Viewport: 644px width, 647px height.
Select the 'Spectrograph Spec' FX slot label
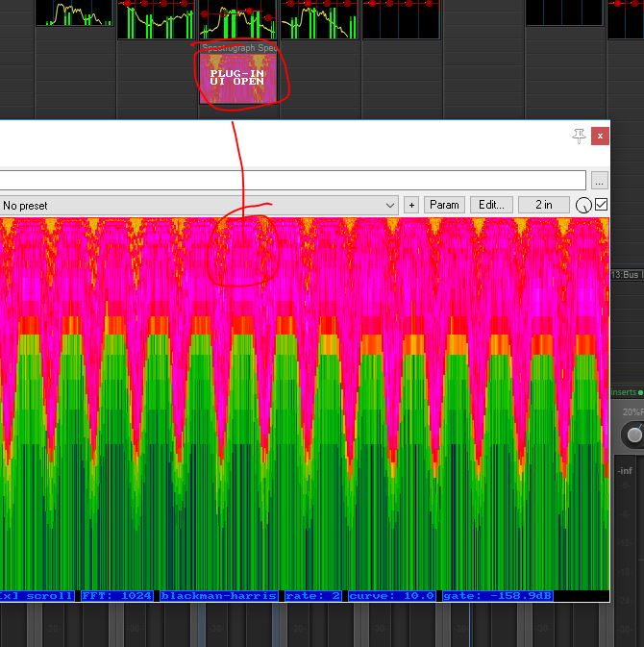click(x=239, y=48)
